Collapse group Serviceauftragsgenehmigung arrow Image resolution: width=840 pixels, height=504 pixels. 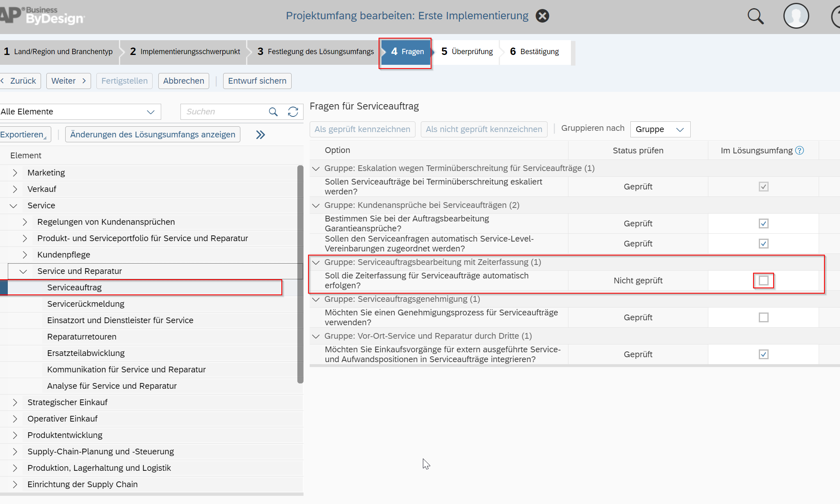316,299
